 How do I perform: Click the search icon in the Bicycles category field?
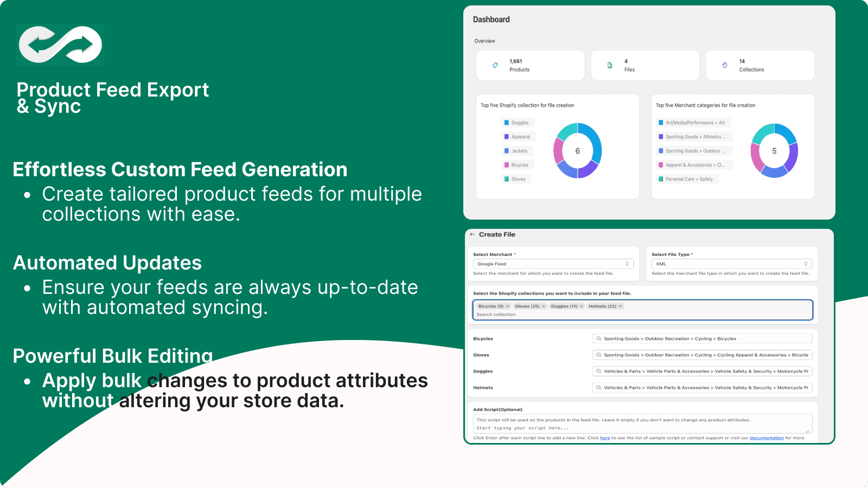[x=598, y=338]
